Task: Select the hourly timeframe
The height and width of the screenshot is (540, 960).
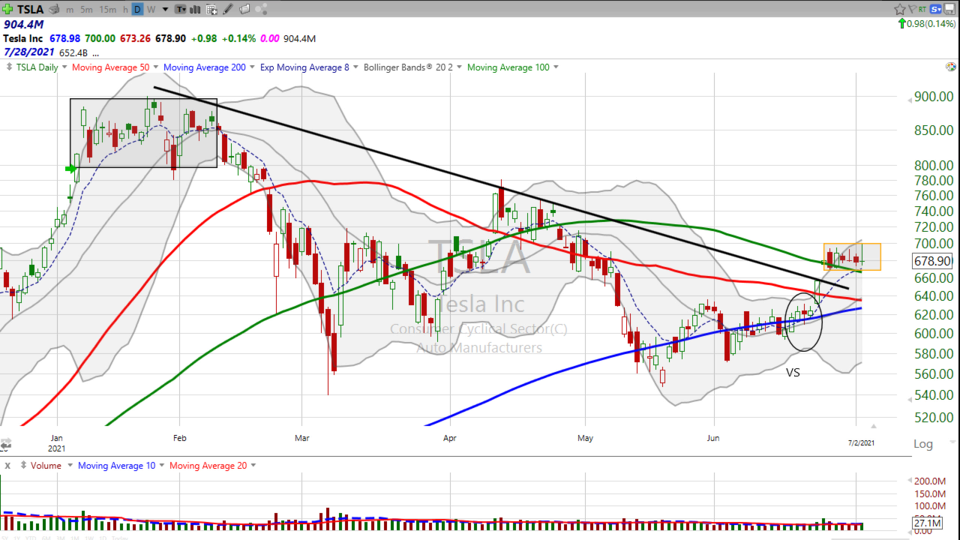Action: coord(125,10)
